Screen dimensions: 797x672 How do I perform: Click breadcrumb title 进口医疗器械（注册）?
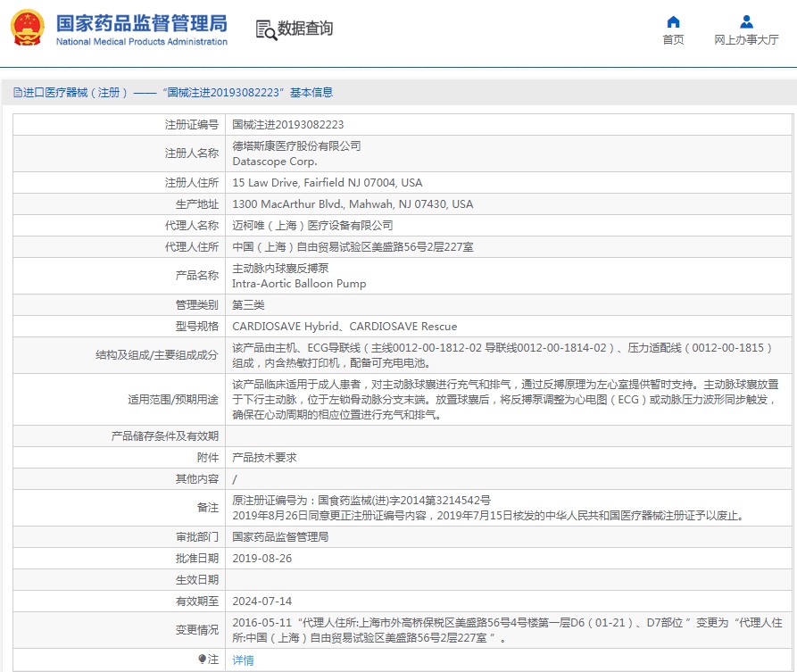click(x=75, y=93)
